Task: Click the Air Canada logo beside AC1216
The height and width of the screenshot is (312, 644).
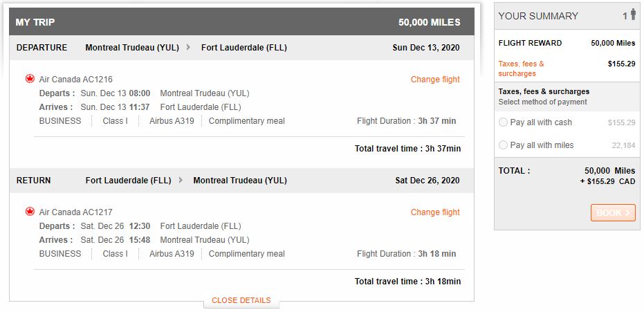Action: [x=30, y=79]
